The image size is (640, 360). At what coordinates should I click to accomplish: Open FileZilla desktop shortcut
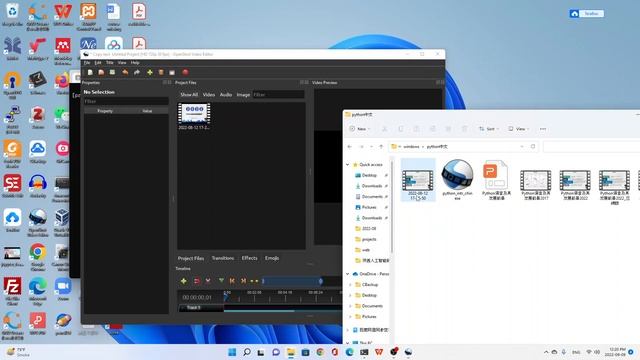12,291
